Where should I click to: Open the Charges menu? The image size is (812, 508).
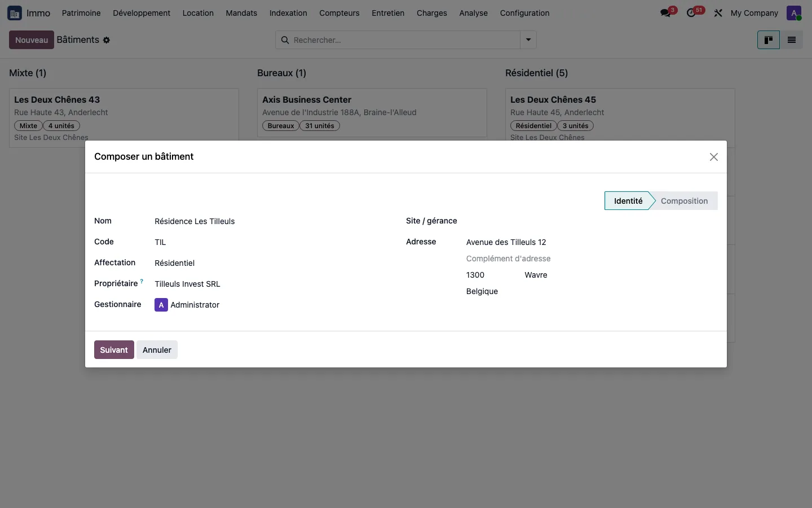coord(432,13)
